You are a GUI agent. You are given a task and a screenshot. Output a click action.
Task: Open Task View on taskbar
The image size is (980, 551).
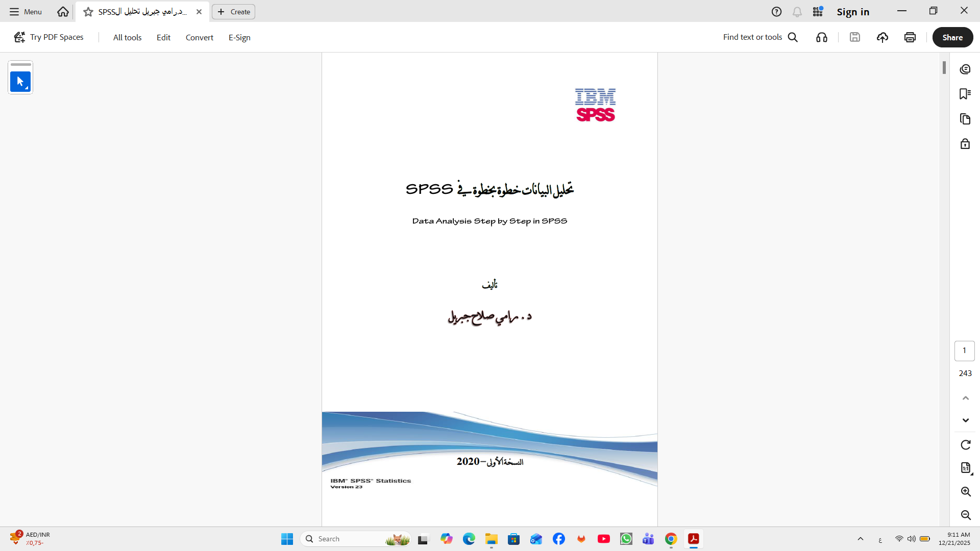(423, 539)
